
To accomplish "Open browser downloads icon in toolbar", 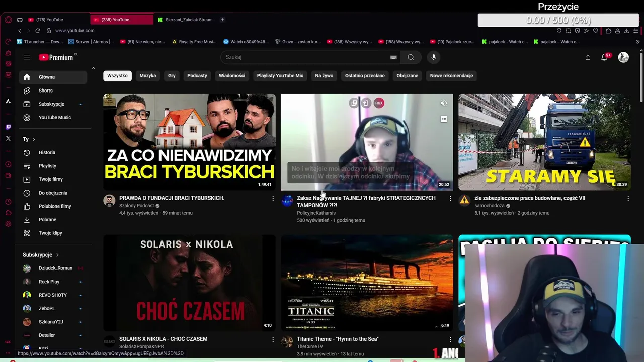I will [x=626, y=31].
